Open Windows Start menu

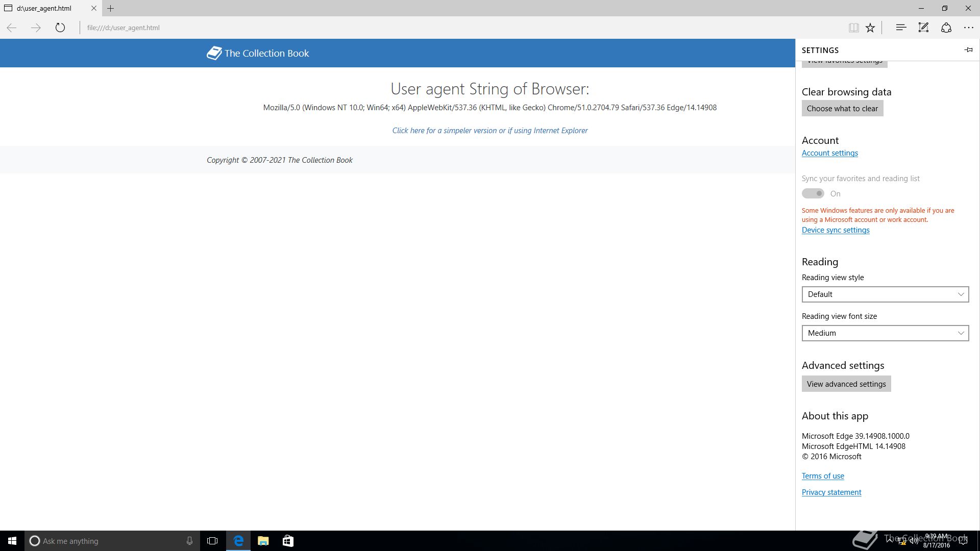(x=12, y=541)
